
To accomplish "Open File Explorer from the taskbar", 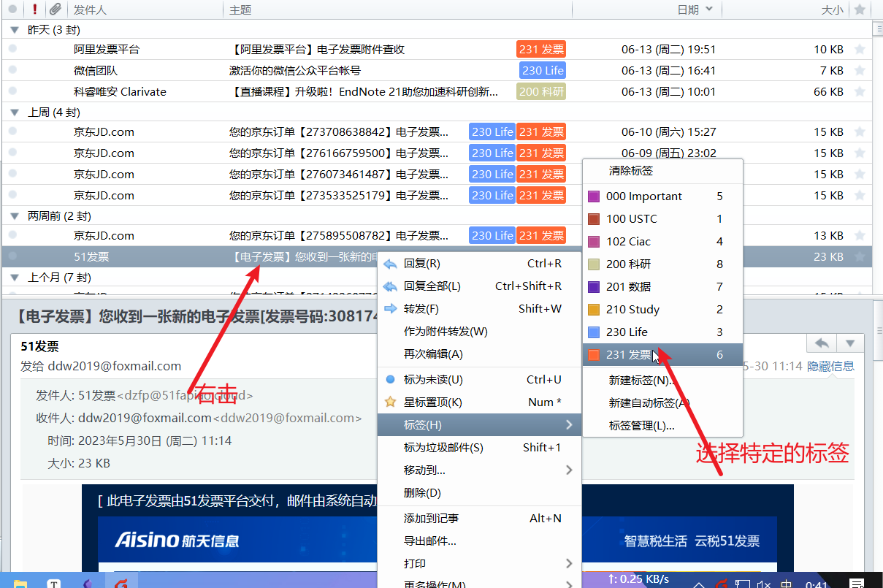I will pos(20,583).
